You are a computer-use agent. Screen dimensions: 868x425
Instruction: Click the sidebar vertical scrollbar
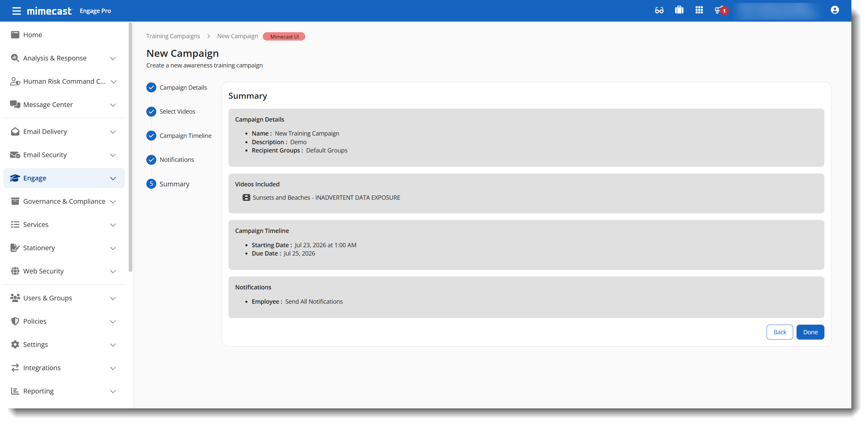130,147
